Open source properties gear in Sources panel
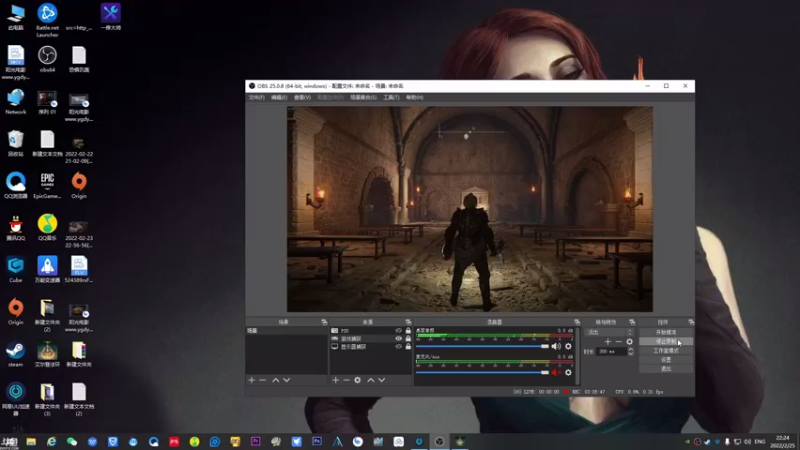Image resolution: width=800 pixels, height=450 pixels. click(x=358, y=380)
